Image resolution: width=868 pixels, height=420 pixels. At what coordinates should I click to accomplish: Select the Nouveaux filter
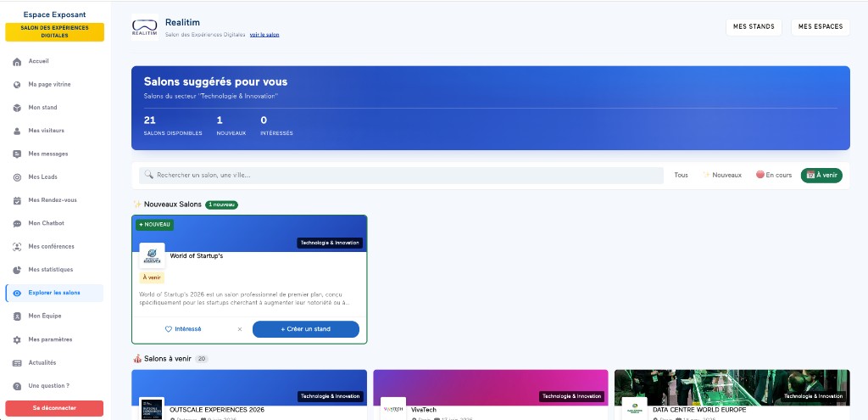click(x=722, y=176)
